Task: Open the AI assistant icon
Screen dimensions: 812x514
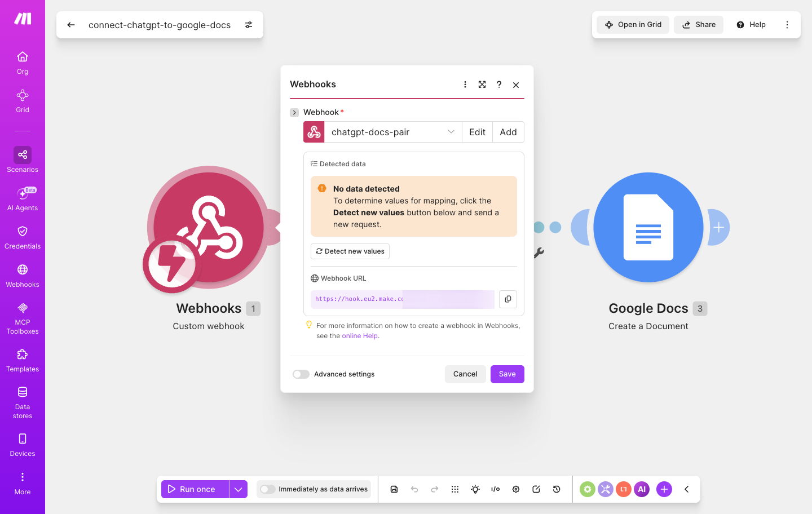Action: (x=642, y=489)
